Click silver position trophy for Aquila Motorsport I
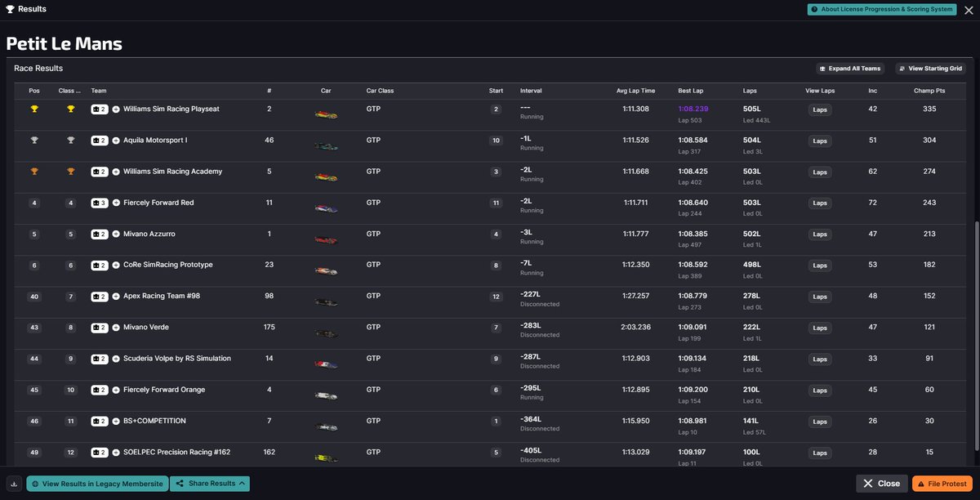The width and height of the screenshot is (980, 500). [34, 141]
